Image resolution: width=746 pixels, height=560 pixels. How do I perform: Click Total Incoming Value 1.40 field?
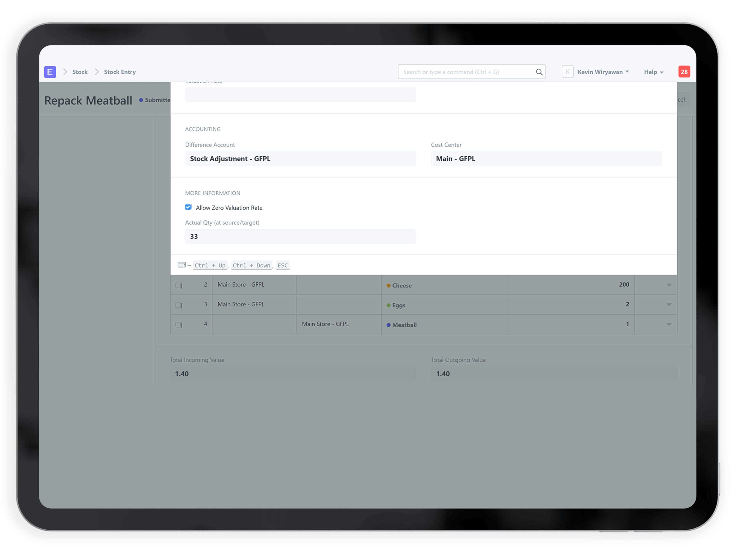293,374
